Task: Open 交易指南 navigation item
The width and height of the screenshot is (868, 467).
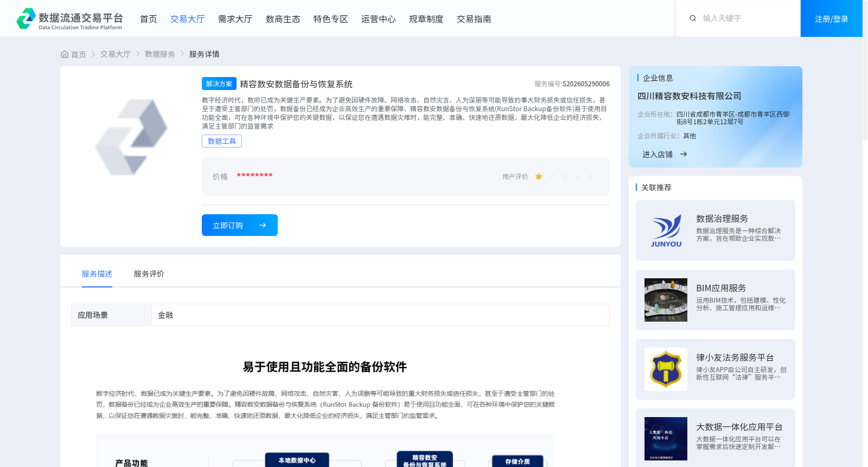Action: pos(474,19)
